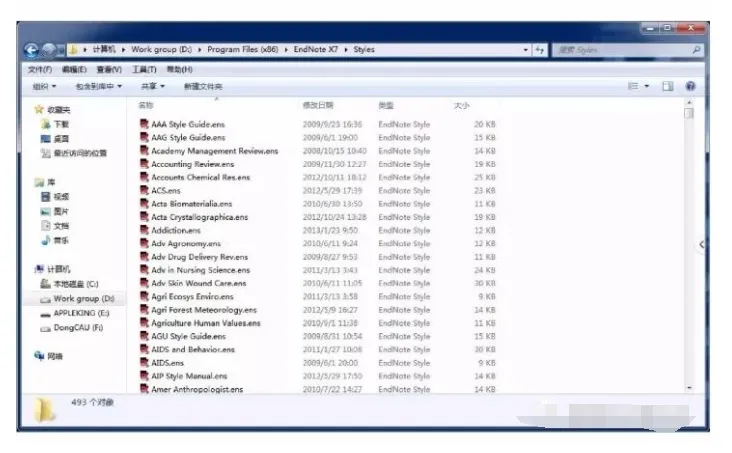Sort by the 修改日期 date column header
This screenshot has width=732, height=453.
click(318, 105)
